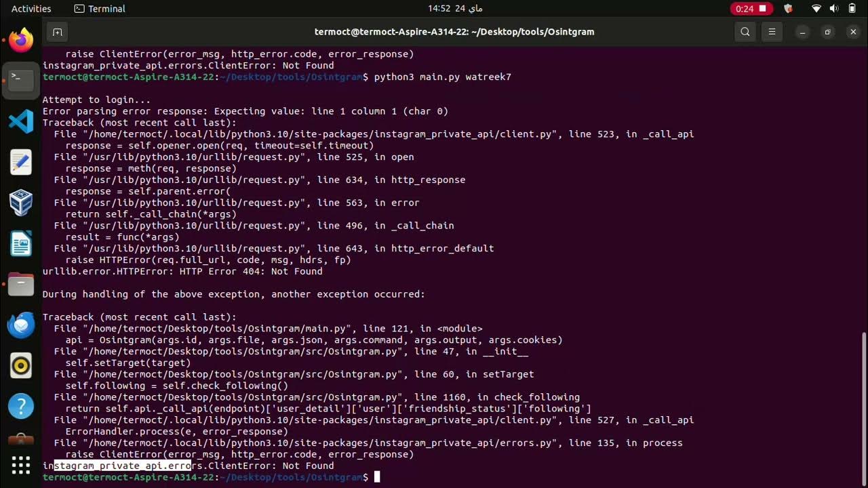Click the 'line 527, in _call_api' line

[374, 420]
